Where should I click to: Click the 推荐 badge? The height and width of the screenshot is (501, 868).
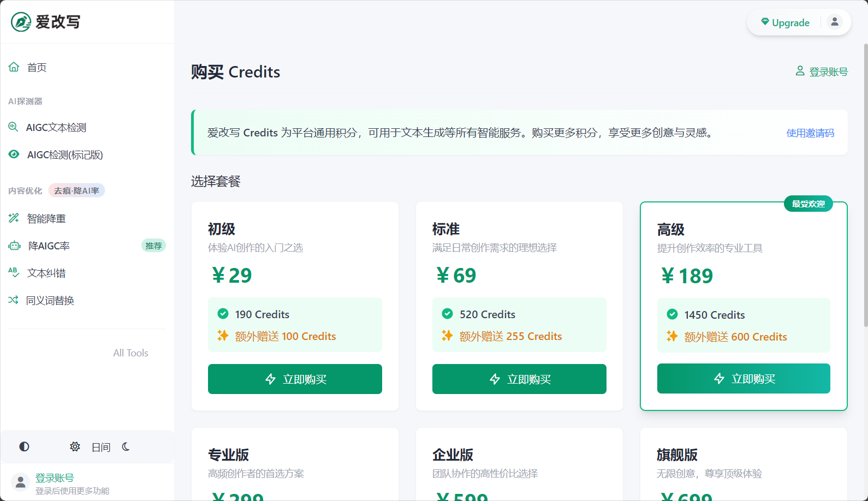(x=153, y=246)
